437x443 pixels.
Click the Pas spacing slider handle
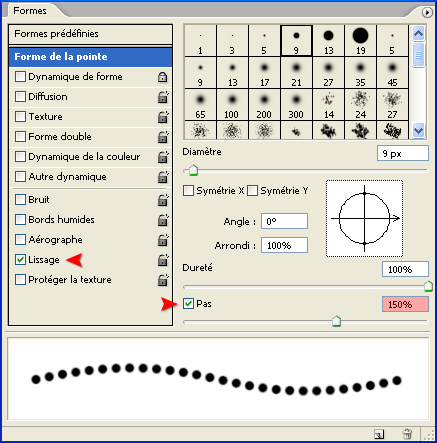tap(336, 321)
